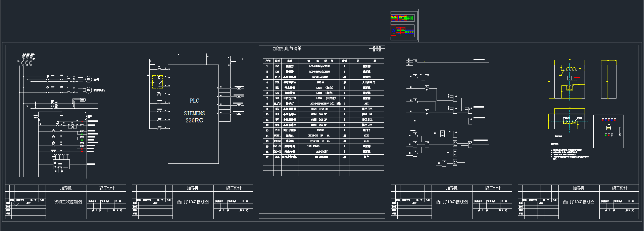
Task: Click the rectangular module below control circuit
Action: click(x=61, y=164)
